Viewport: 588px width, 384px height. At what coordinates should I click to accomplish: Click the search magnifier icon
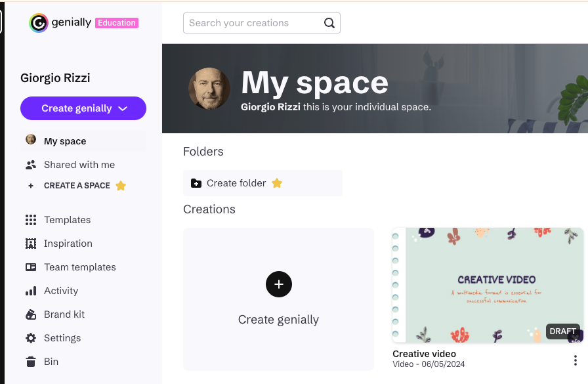pyautogui.click(x=329, y=23)
